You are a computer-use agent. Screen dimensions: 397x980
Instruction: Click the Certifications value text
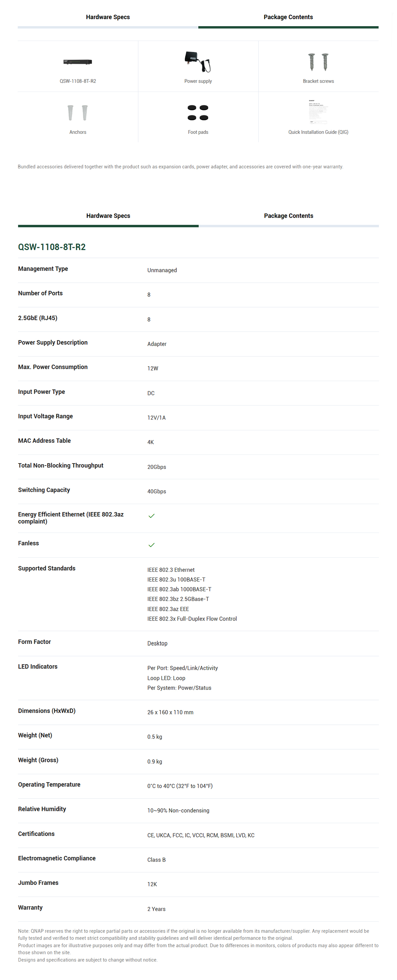[201, 835]
